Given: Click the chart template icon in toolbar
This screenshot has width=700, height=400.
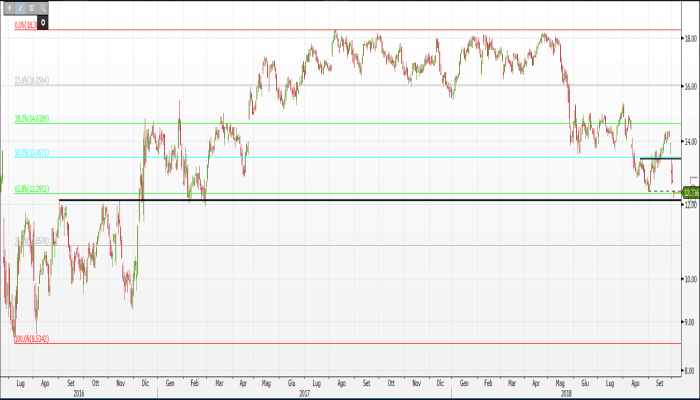Looking at the screenshot, I should point(32,7).
